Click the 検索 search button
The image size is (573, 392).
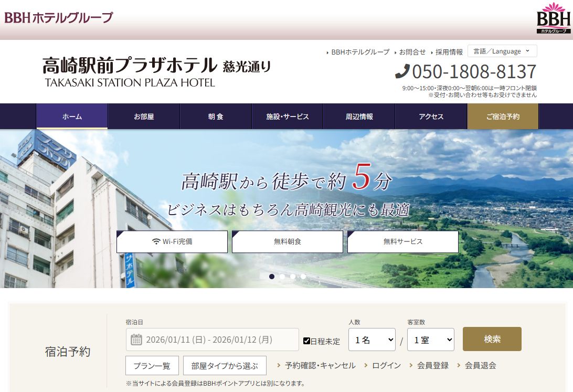coord(492,340)
